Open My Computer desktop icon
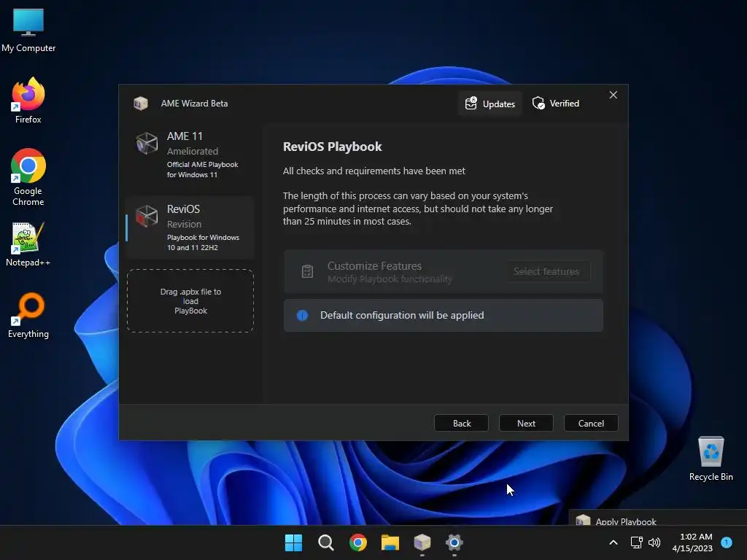 click(28, 30)
